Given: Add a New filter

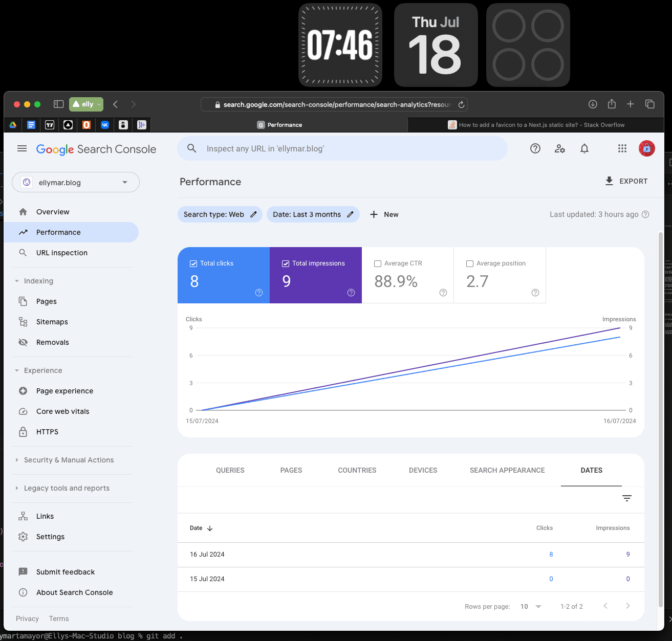Looking at the screenshot, I should click(x=384, y=214).
